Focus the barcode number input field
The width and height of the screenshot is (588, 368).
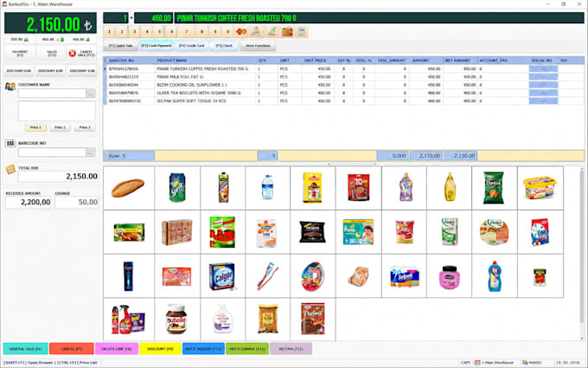(52, 152)
